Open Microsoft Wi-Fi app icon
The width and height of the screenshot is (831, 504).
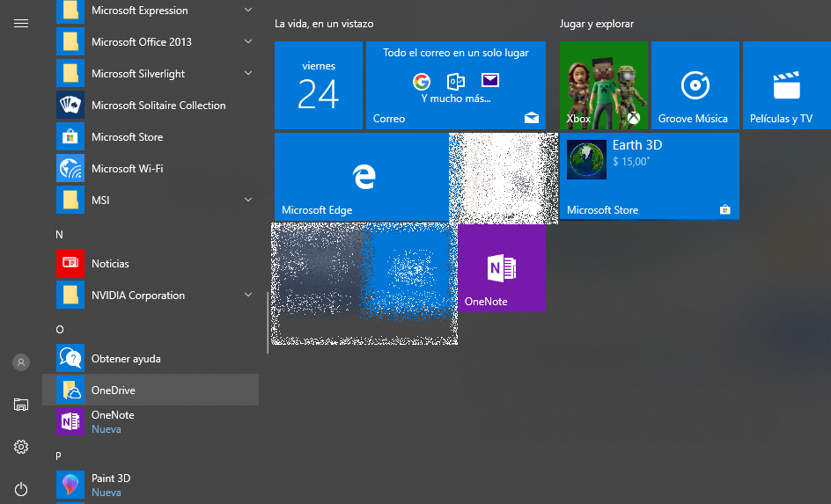point(70,168)
